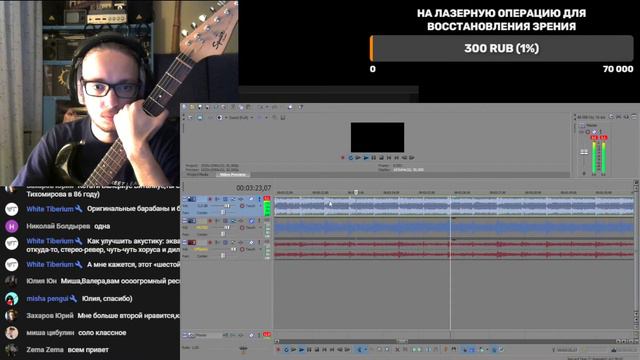Open preview quality Draft (Full) dropdown

click(241, 118)
